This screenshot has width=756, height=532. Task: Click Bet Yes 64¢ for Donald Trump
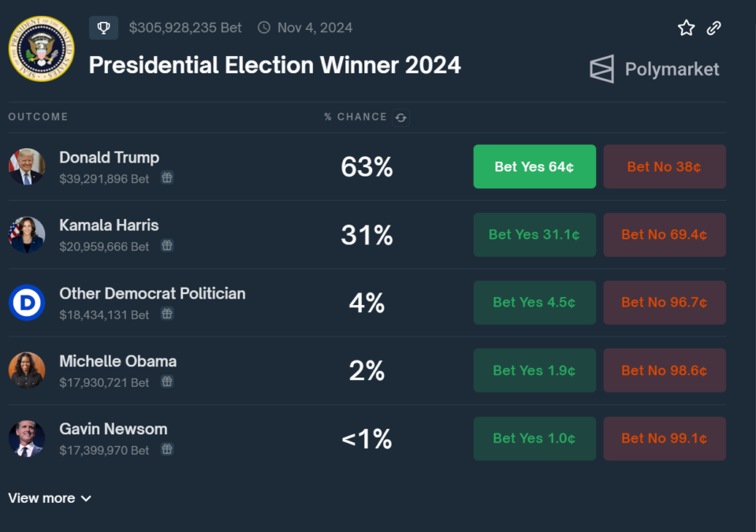point(534,166)
